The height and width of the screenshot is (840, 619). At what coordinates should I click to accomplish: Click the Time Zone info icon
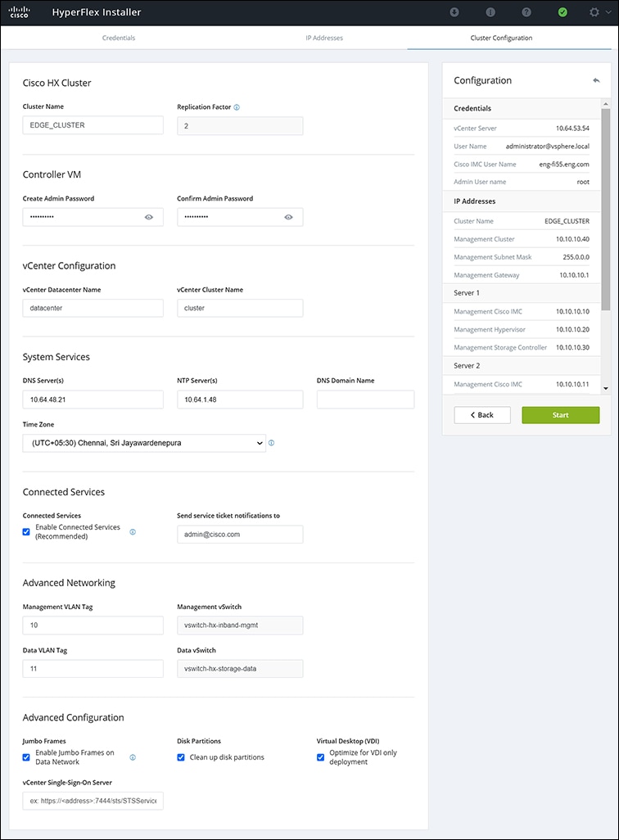coord(271,443)
